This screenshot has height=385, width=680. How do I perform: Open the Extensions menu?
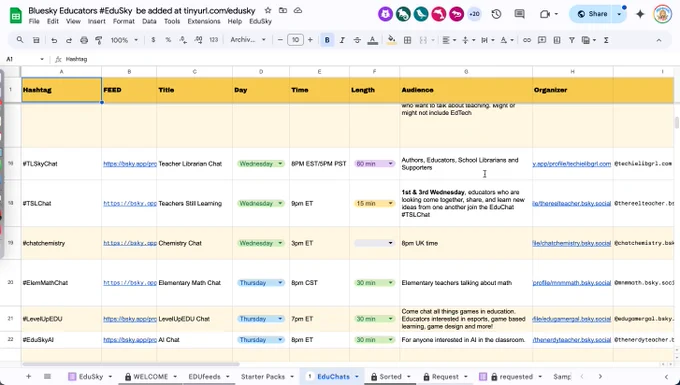(204, 21)
